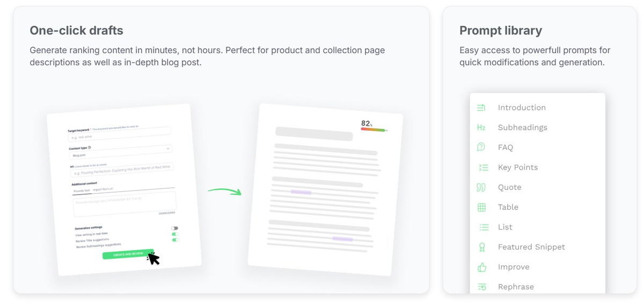Viewport: 644px width, 303px height.
Task: Disable Review Title suggestions toggle
Action: tap(175, 234)
